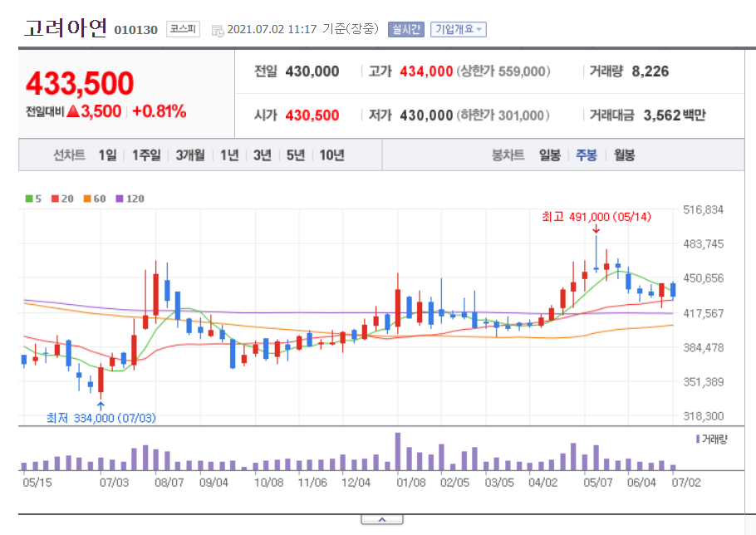Click the 거래량 value 8,226
756x535 pixels.
(x=650, y=71)
